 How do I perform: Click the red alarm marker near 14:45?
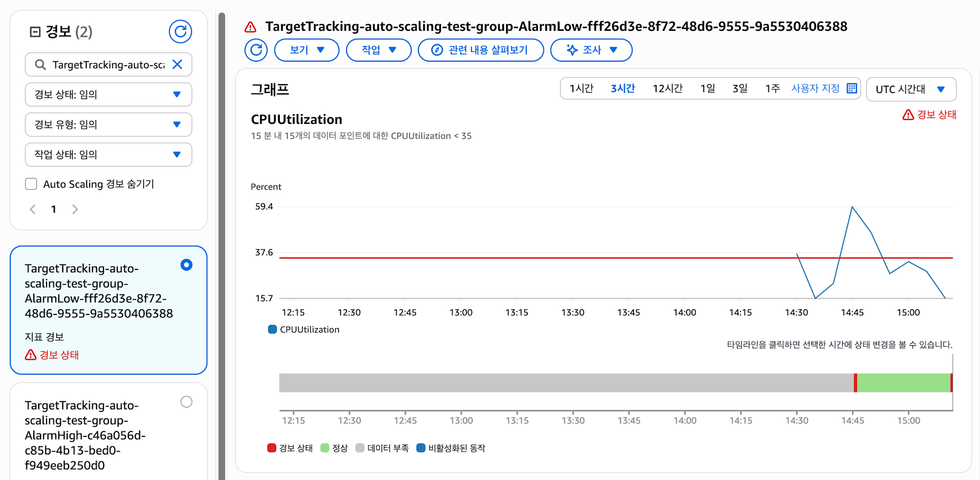(x=856, y=383)
